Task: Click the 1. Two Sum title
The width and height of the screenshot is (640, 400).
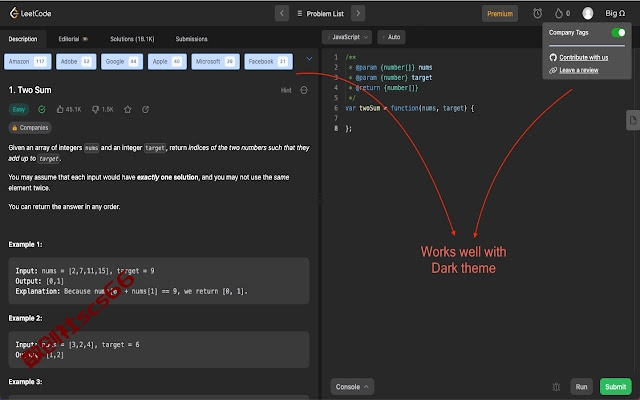Action: tap(30, 90)
